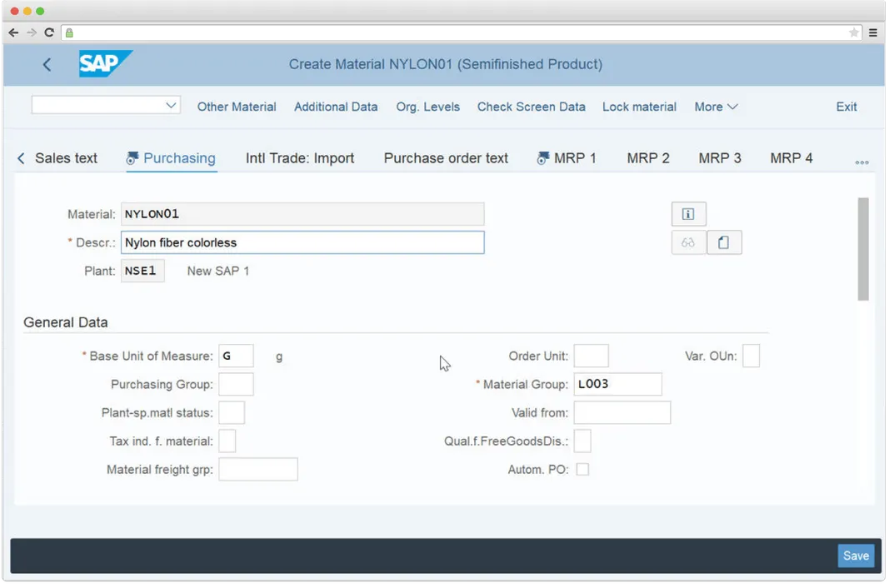Click the back arrow beside the SAP logo
Image resolution: width=889 pixels, height=588 pixels.
tap(47, 64)
